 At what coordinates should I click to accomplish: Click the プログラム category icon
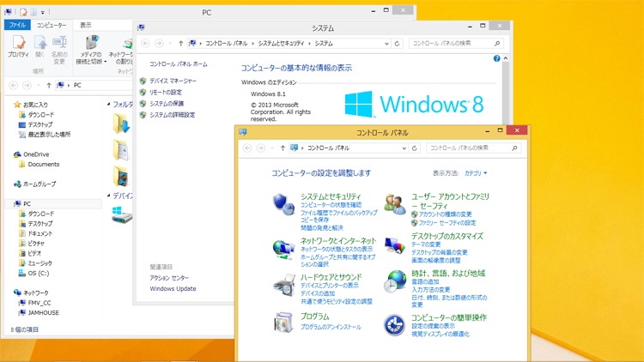click(x=283, y=322)
